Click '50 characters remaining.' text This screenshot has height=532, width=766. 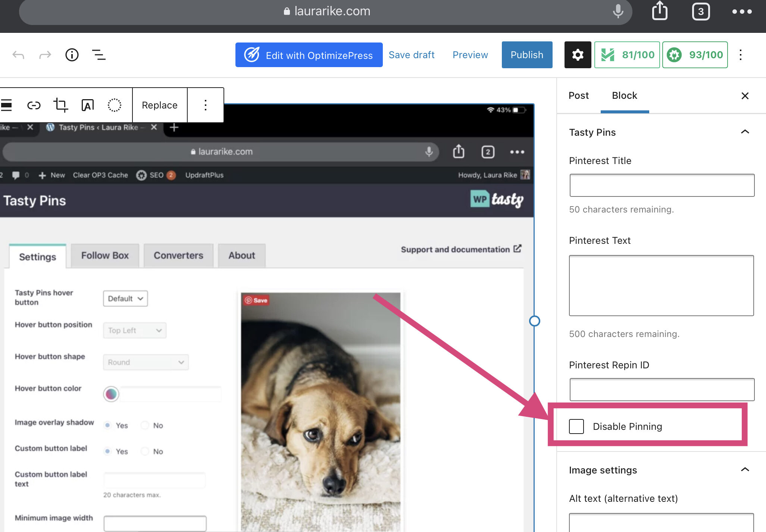point(621,210)
